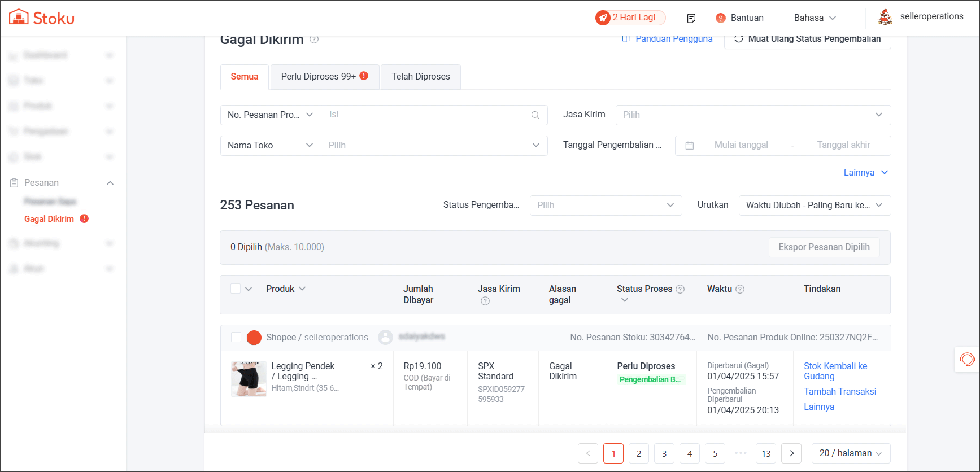Click the Waktu column info icon
This screenshot has height=472, width=980.
click(x=740, y=289)
